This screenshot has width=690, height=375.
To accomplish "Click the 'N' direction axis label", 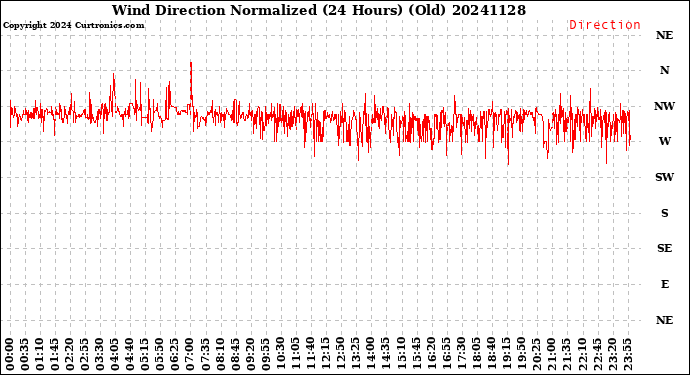I will tap(664, 70).
